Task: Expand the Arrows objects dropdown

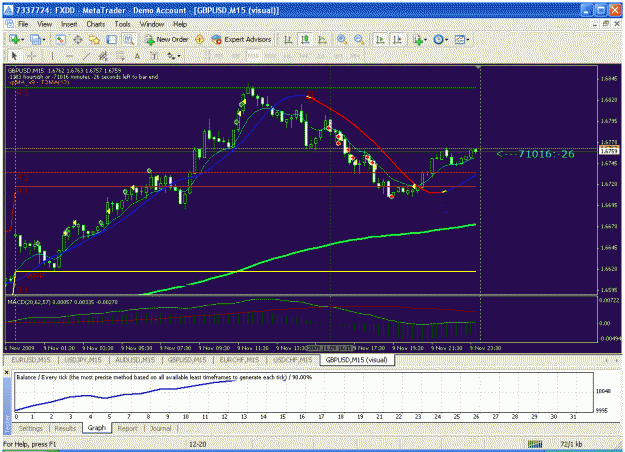Action: point(179,56)
